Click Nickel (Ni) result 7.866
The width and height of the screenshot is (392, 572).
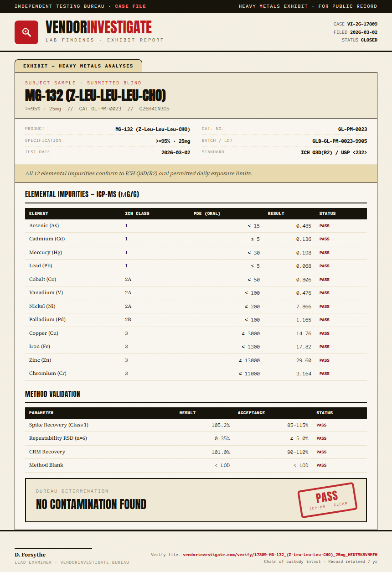[x=304, y=307]
